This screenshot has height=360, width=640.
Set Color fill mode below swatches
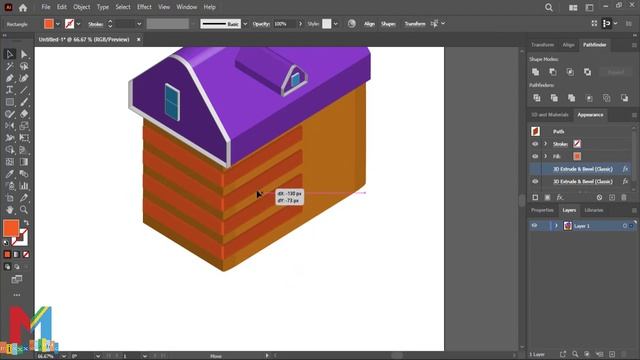tap(7, 254)
